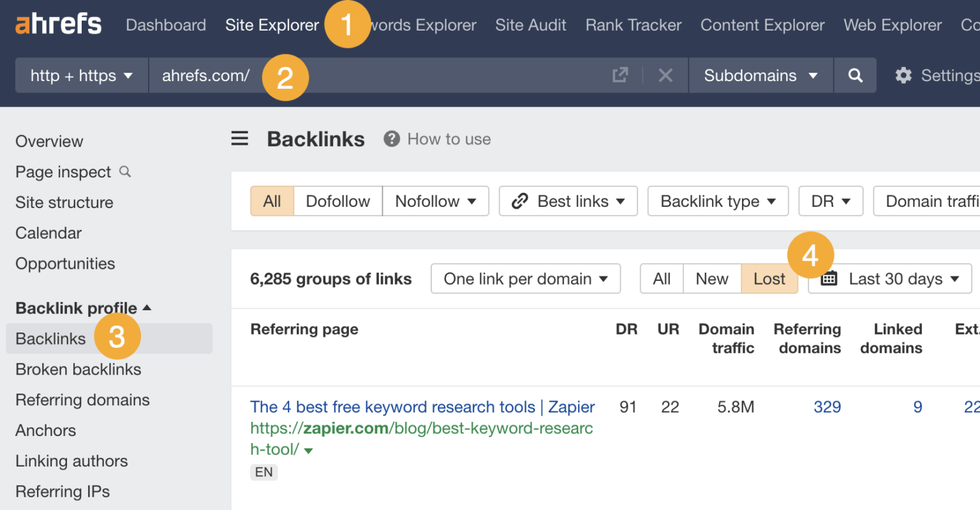Viewport: 980px width, 510px height.
Task: Expand the http + https protocol dropdown
Action: (80, 75)
